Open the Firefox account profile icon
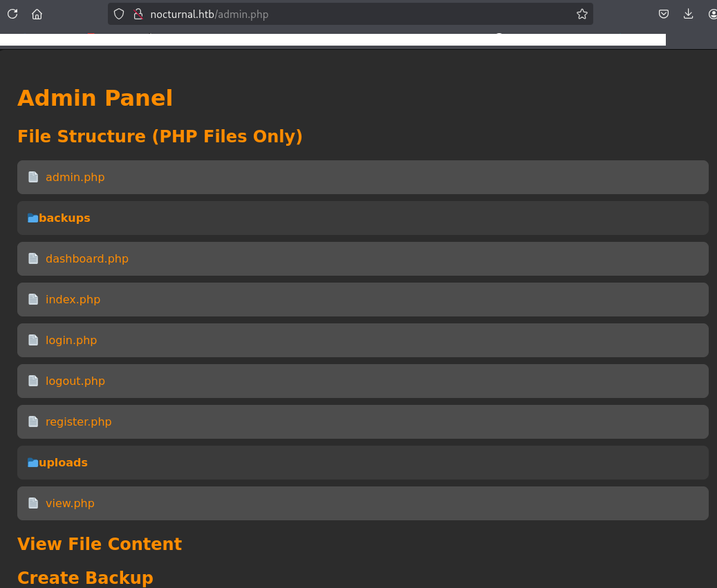Screen dimensions: 717x588 coord(712,14)
